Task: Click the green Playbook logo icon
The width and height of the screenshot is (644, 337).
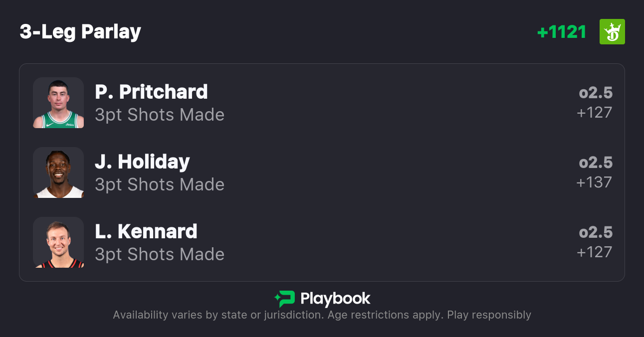Action: point(284,299)
